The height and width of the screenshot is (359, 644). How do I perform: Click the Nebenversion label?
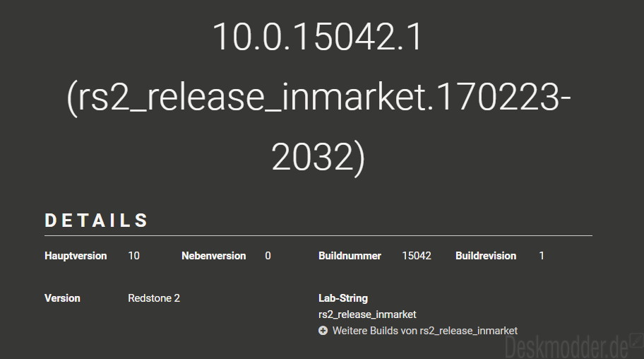point(213,256)
